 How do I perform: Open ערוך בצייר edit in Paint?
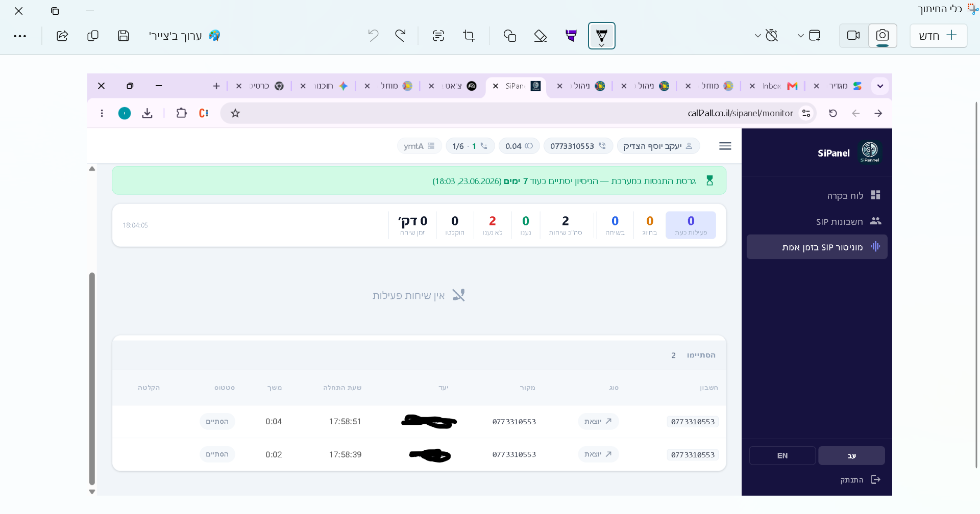tap(185, 36)
